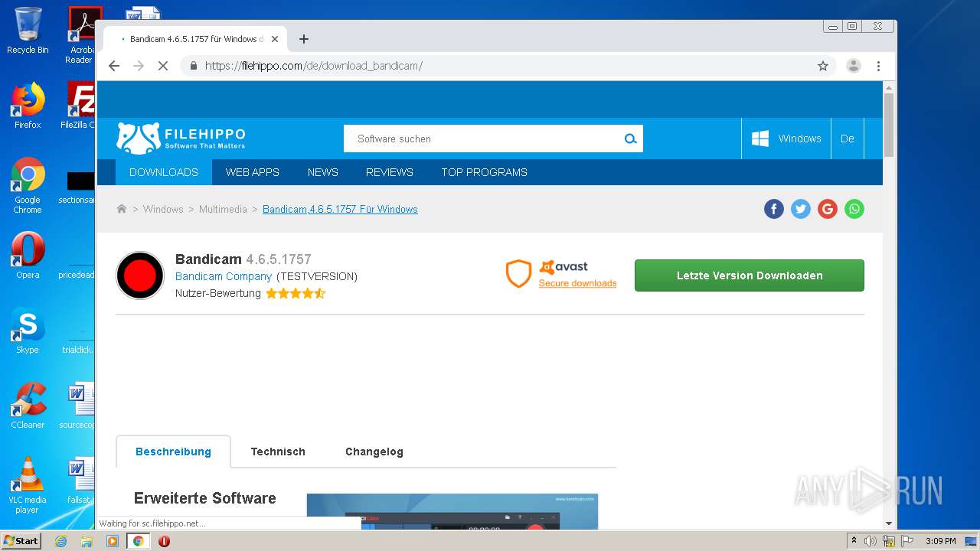Open the VLC media player desktop shortcut
980x551 pixels.
point(28,485)
